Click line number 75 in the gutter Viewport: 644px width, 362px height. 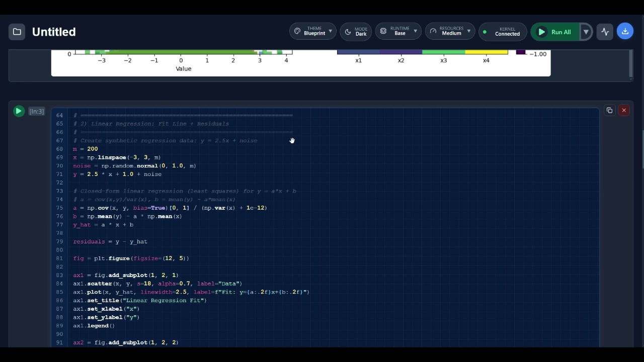[59, 208]
